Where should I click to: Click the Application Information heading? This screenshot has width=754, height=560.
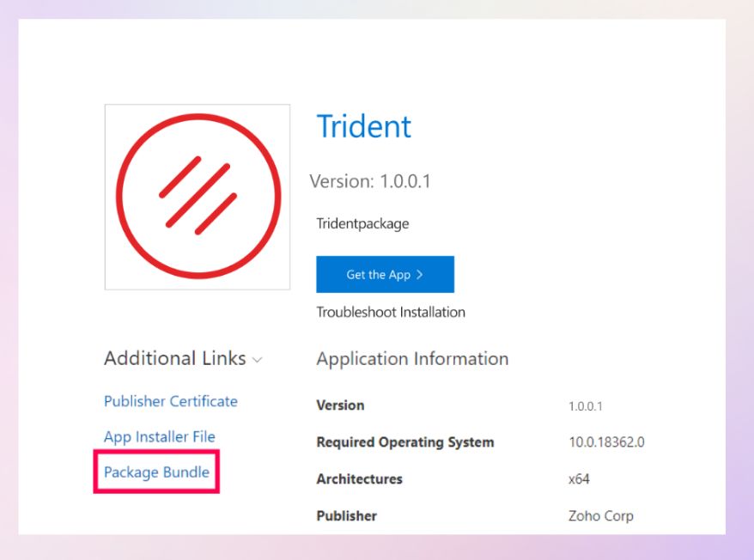tap(412, 359)
